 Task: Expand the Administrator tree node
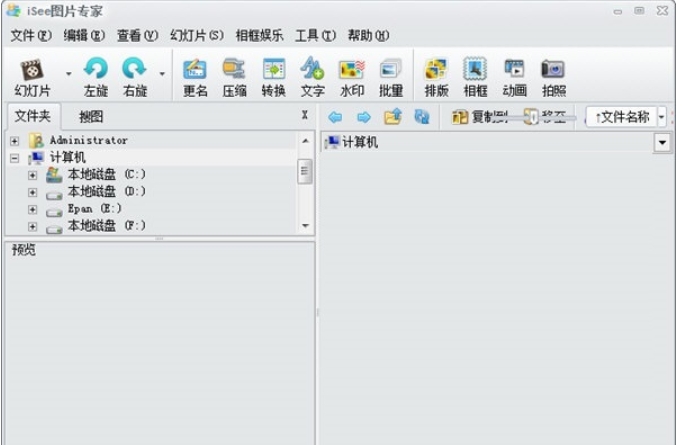coord(14,141)
